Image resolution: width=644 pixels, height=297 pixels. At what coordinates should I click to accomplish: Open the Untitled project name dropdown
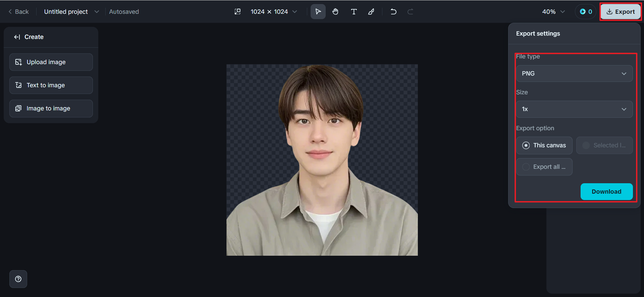tap(71, 12)
